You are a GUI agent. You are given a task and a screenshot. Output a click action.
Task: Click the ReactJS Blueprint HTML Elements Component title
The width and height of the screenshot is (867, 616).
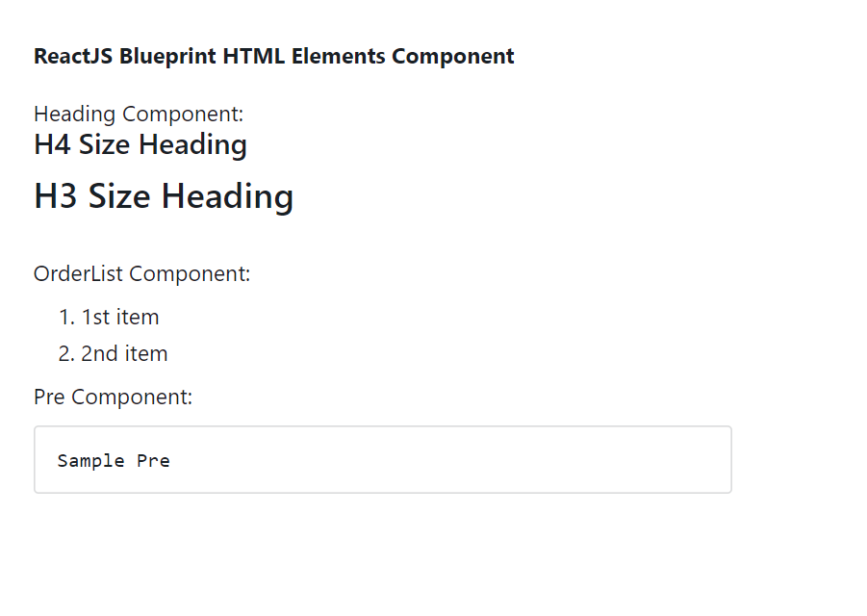273,56
